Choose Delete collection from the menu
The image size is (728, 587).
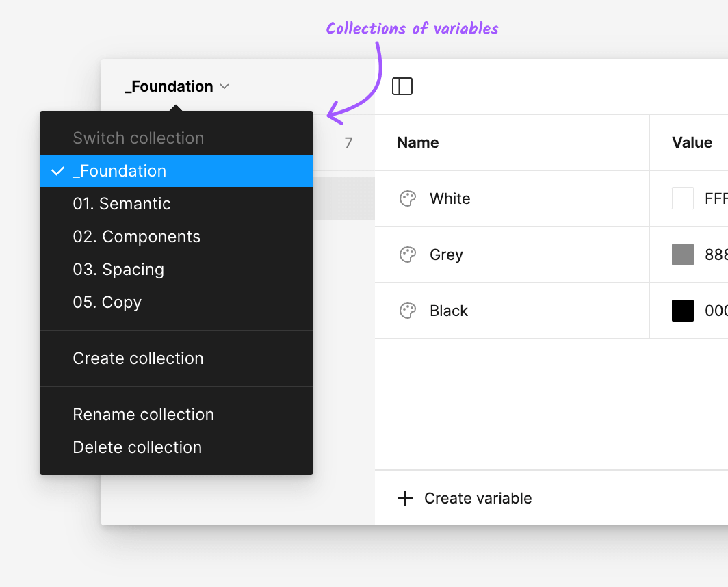tap(137, 447)
